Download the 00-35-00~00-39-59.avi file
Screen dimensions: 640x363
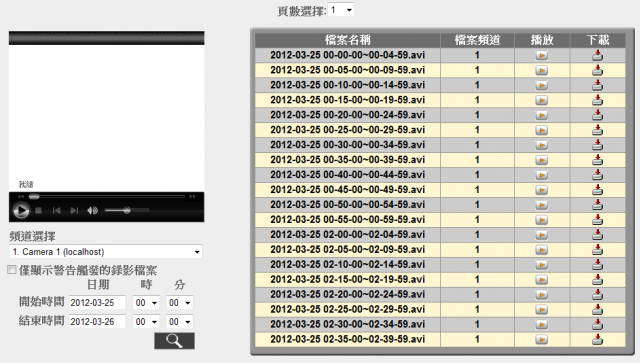597,160
